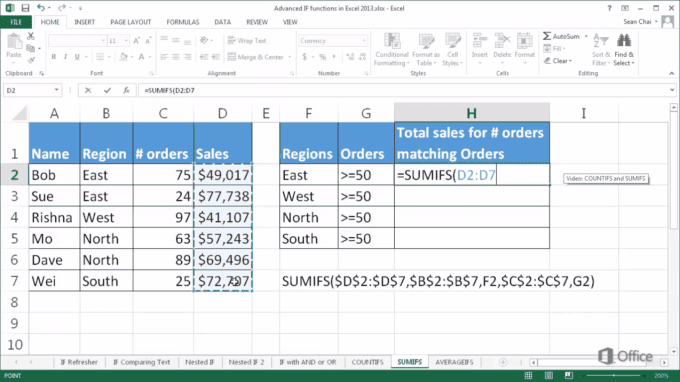Click the Cut scissors icon
The height and width of the screenshot is (382, 680).
[x=31, y=36]
